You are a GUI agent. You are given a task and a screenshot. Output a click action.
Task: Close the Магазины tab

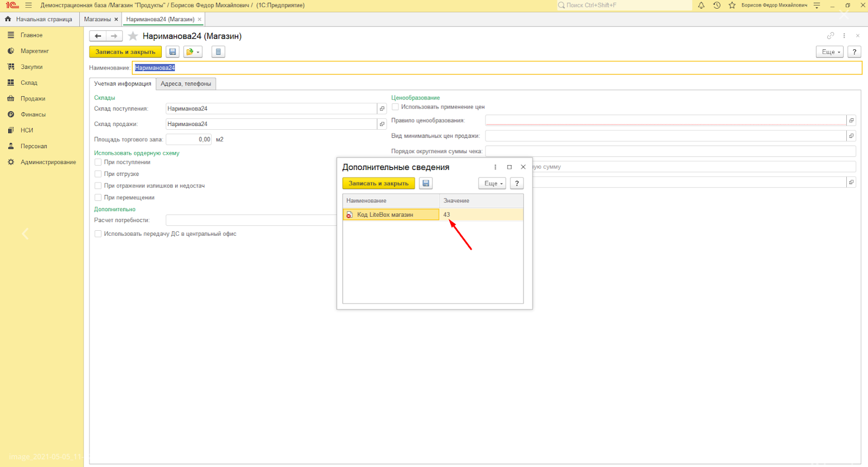click(x=116, y=20)
